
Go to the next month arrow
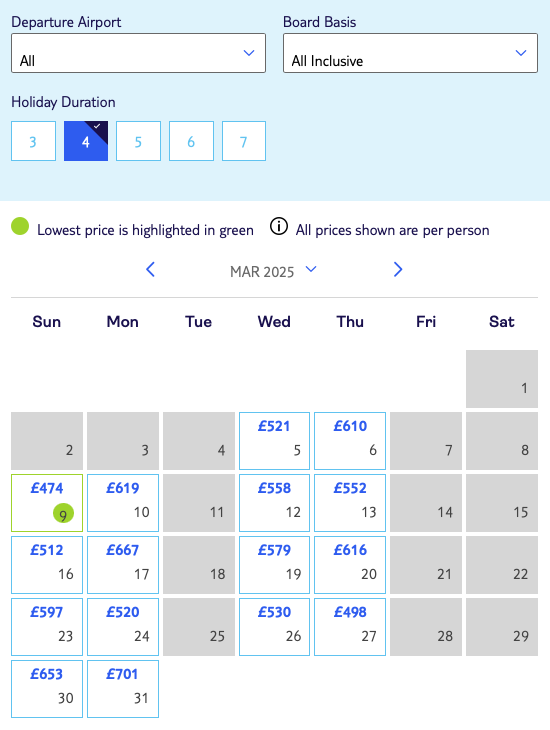[398, 270]
